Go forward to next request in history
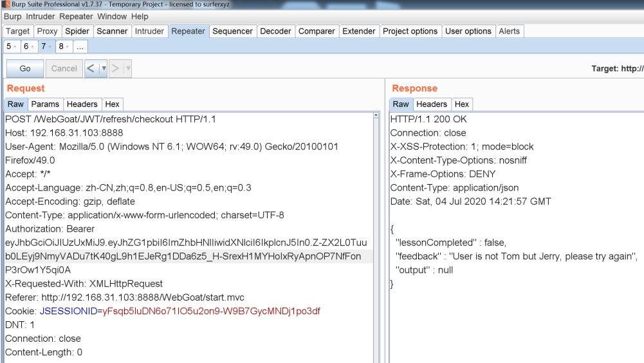644x363 pixels. pos(115,68)
